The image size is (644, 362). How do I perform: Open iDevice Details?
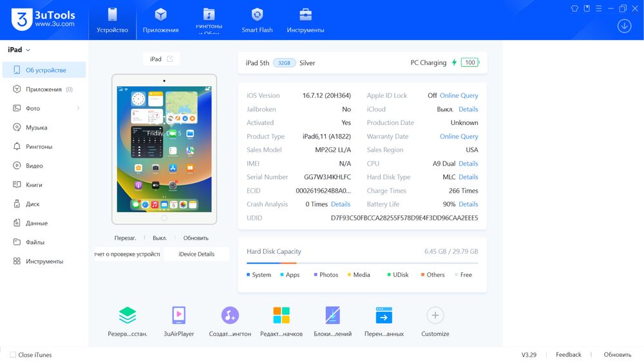point(196,254)
